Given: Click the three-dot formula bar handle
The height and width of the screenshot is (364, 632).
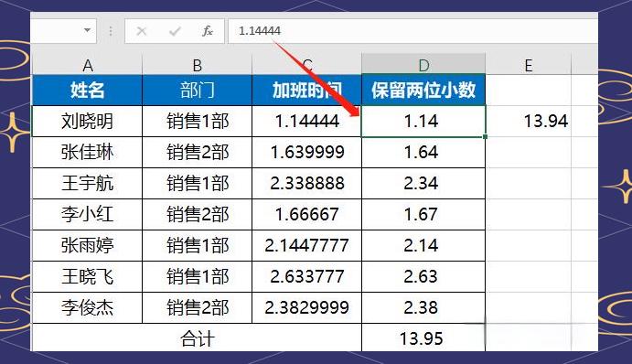Looking at the screenshot, I should tap(111, 30).
